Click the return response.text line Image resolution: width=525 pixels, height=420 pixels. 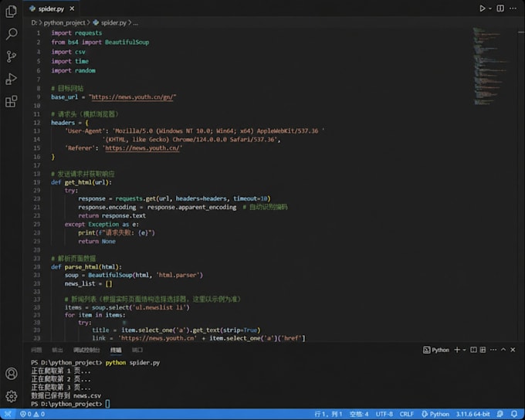click(x=112, y=215)
